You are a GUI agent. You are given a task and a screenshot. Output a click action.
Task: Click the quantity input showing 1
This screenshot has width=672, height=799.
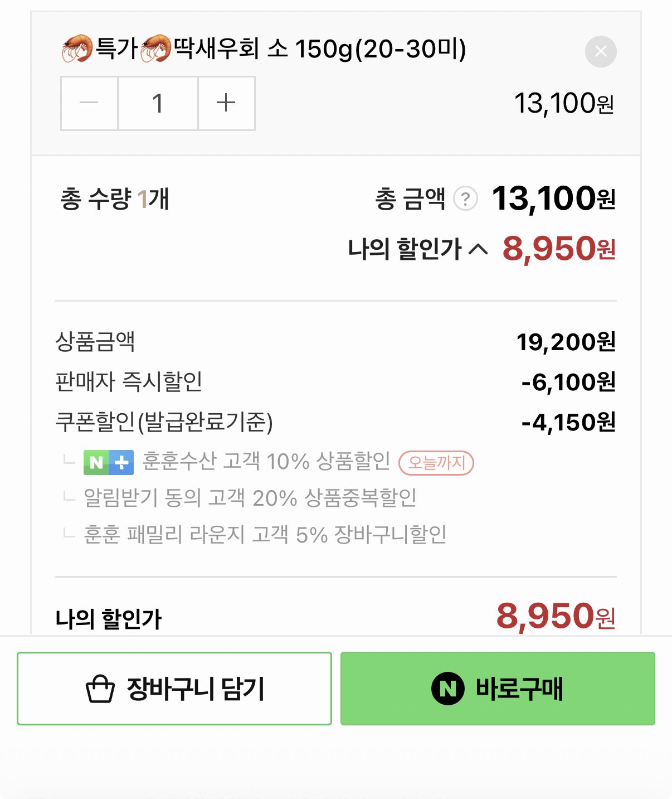(x=158, y=104)
